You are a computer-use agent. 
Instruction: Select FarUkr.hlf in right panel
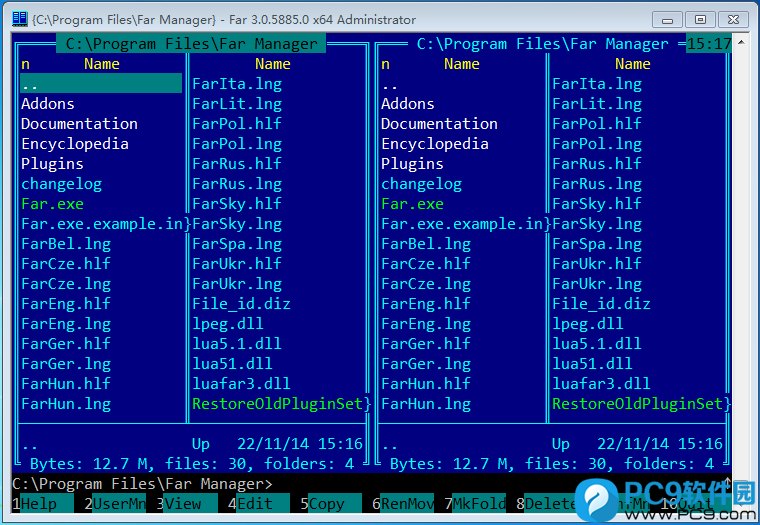[x=597, y=264]
